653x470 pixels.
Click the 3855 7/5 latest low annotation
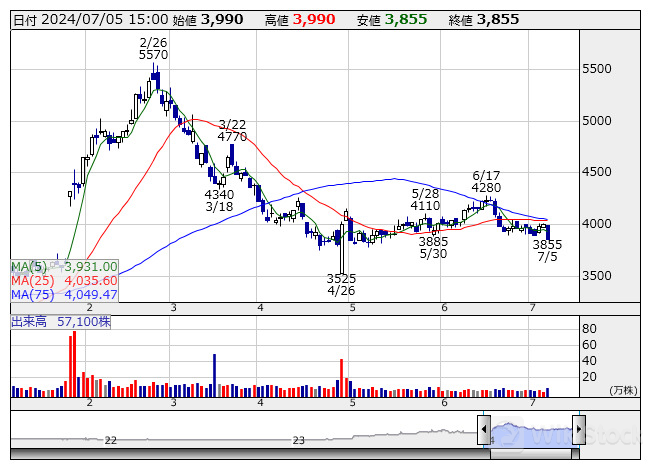tap(547, 250)
